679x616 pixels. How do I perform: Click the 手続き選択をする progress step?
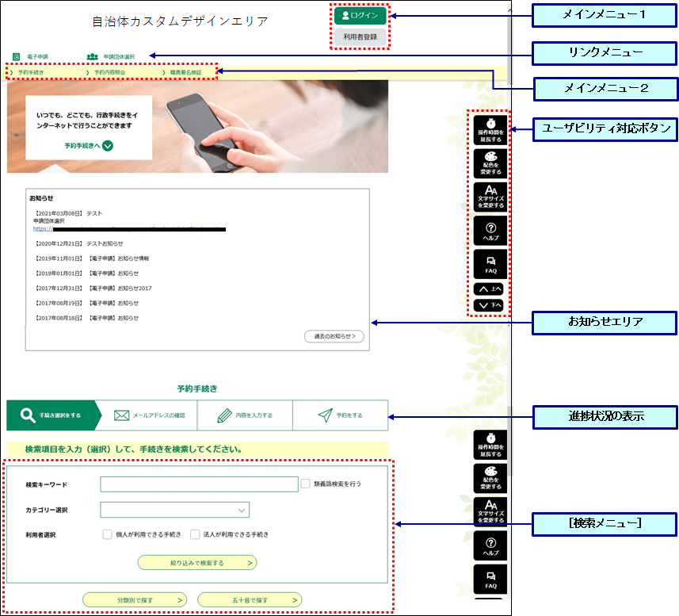52,415
